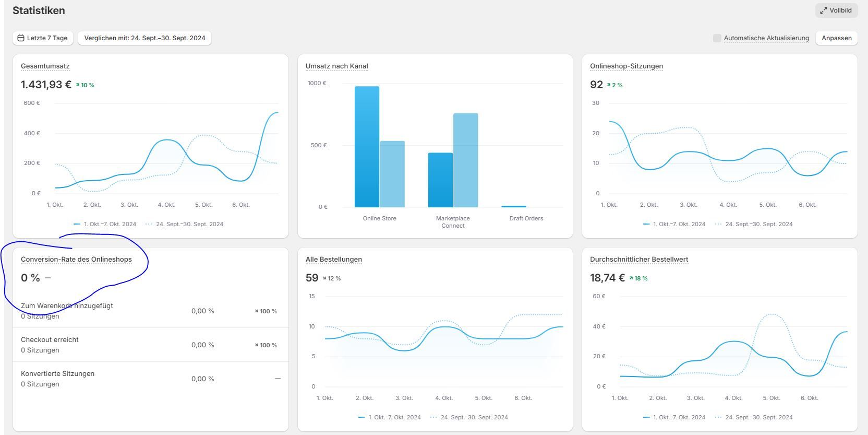Select the Konvertierte Sitzungen funnel row
Viewport: 868px width, 435px height.
click(x=151, y=379)
